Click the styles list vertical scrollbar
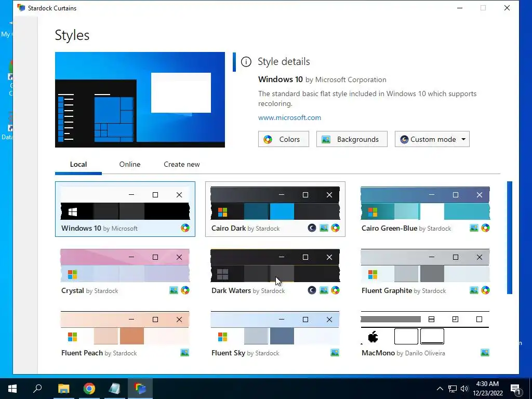The height and width of the screenshot is (399, 532). [510, 237]
